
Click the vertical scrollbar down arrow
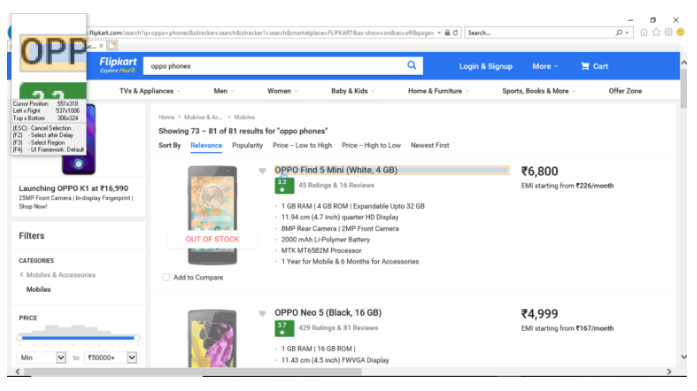[684, 357]
